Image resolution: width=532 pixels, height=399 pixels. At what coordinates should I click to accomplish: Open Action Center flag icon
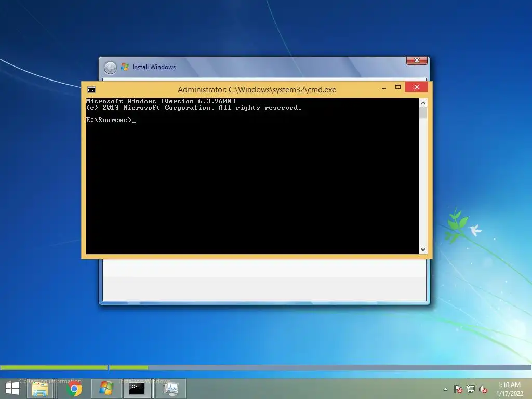(x=458, y=389)
